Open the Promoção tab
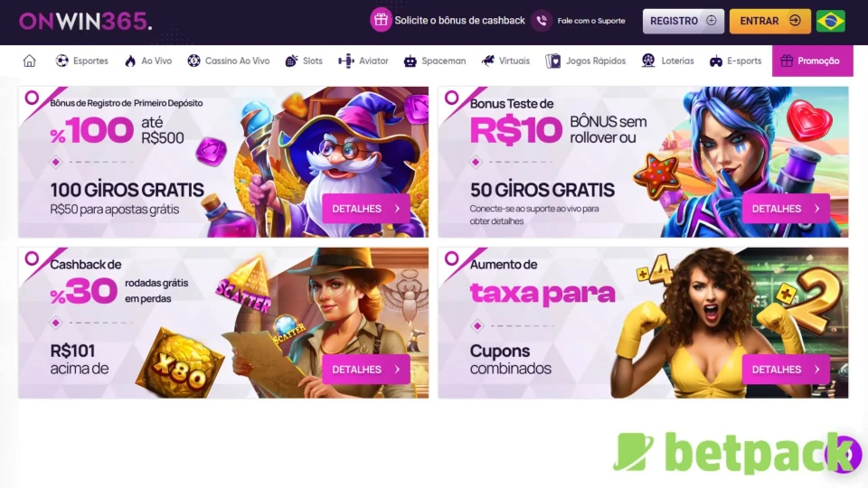The image size is (868, 488). click(812, 61)
